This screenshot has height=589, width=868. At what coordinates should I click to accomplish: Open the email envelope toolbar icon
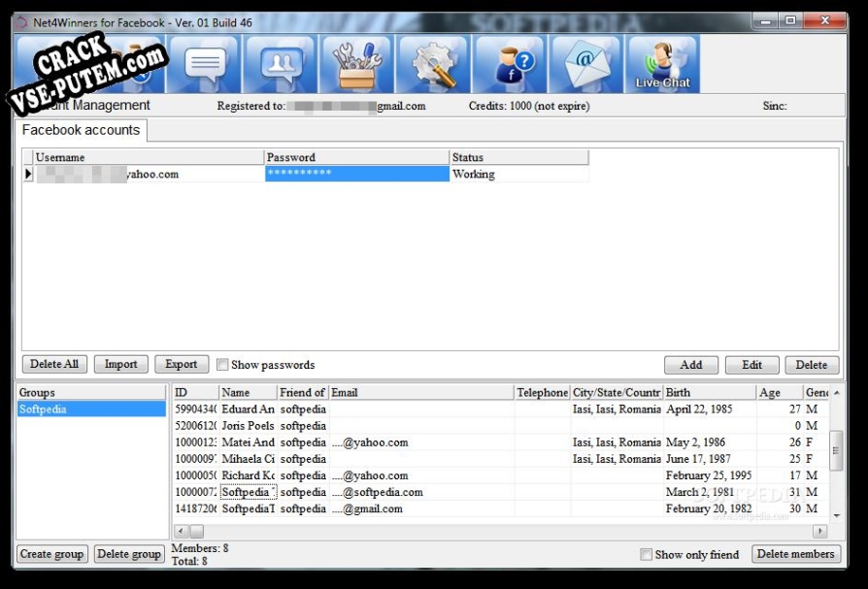[586, 64]
